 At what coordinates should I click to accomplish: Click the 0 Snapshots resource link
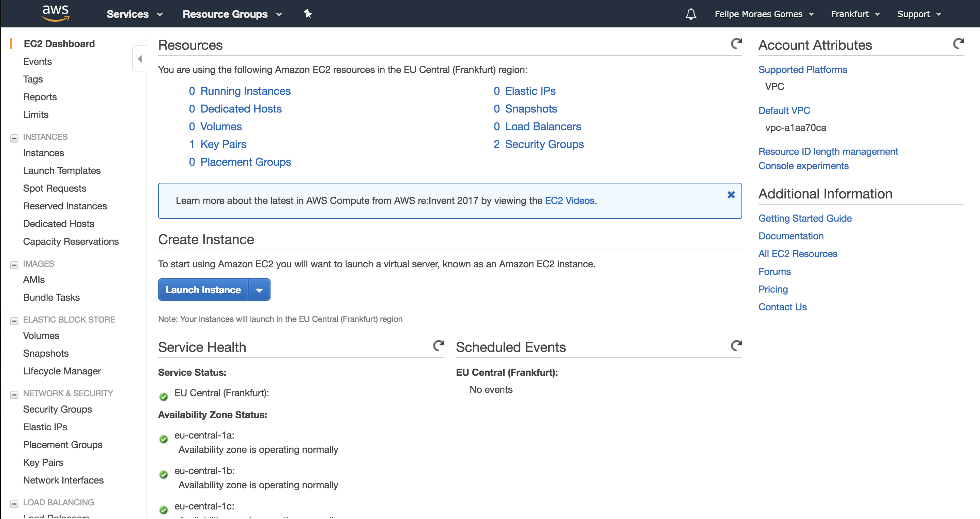[525, 108]
